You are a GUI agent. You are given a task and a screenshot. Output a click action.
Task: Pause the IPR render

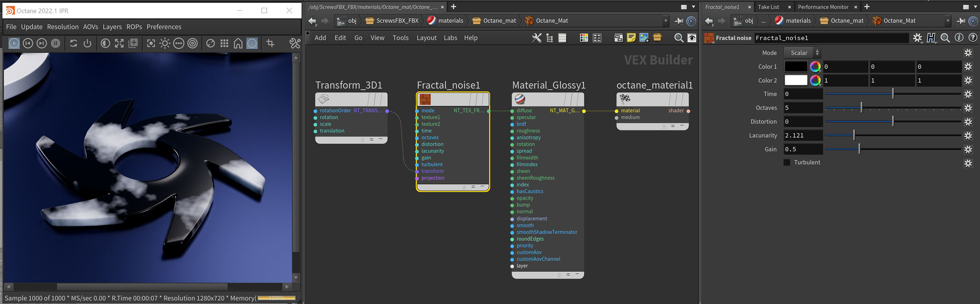click(55, 43)
